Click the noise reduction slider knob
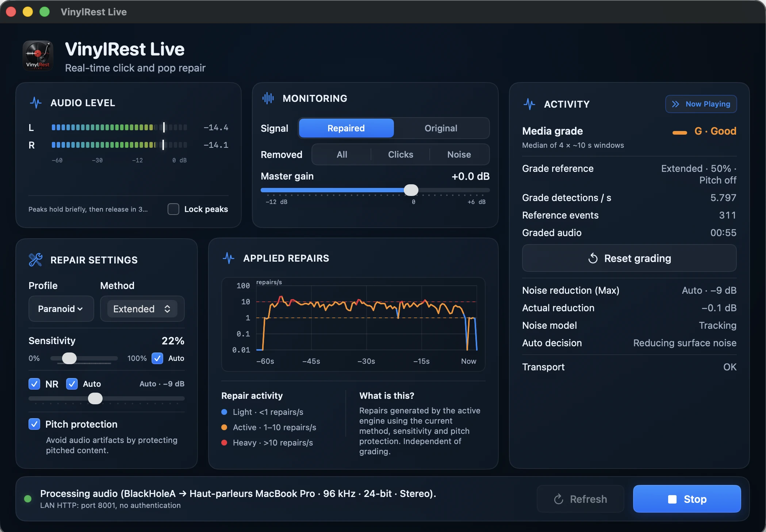The height and width of the screenshot is (532, 766). click(x=95, y=398)
